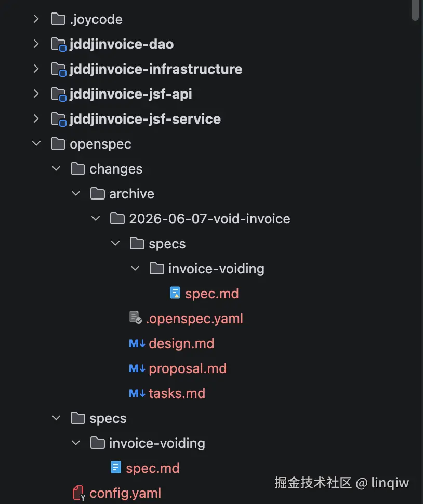Select the invoice-voiding folder inside archive
423x504 pixels.
pos(216,269)
